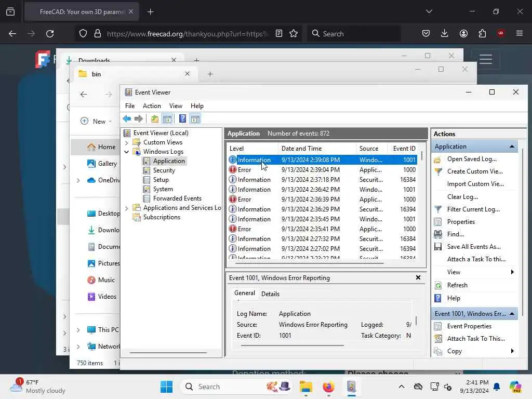Open Windows Start menu
The height and width of the screenshot is (399, 532).
point(166,387)
